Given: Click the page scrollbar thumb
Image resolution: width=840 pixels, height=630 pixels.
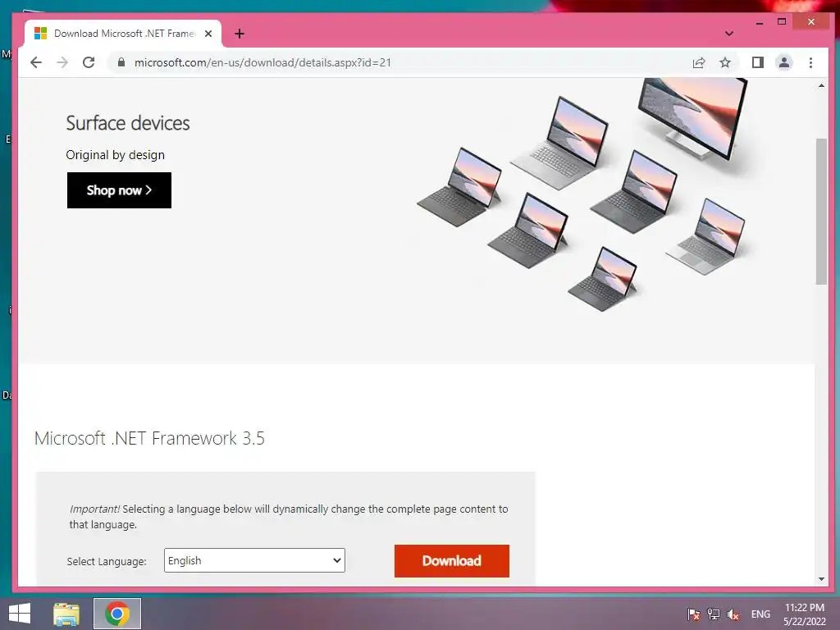Looking at the screenshot, I should (821, 211).
